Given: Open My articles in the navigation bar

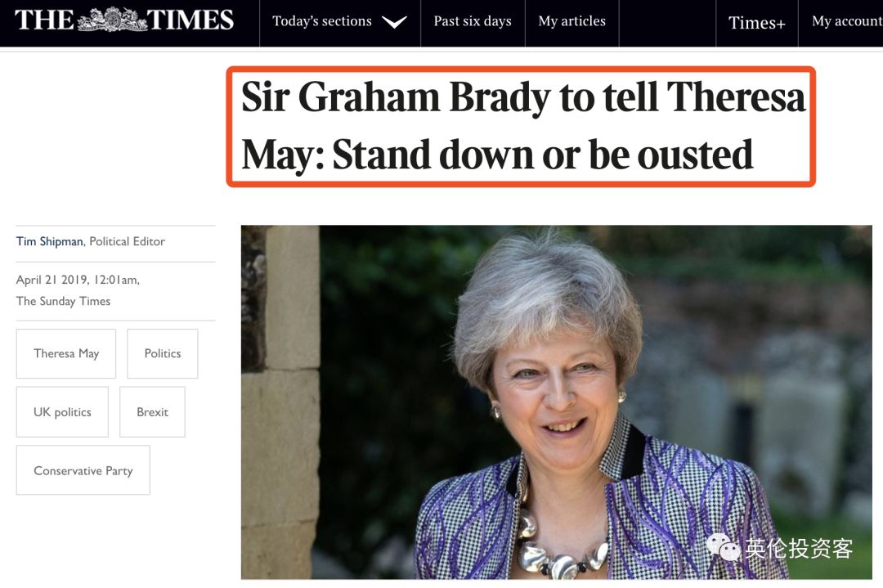Looking at the screenshot, I should tap(572, 21).
